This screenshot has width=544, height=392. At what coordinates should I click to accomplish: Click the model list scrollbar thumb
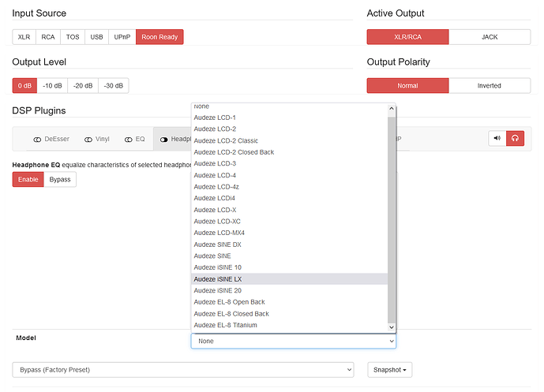tap(392, 219)
